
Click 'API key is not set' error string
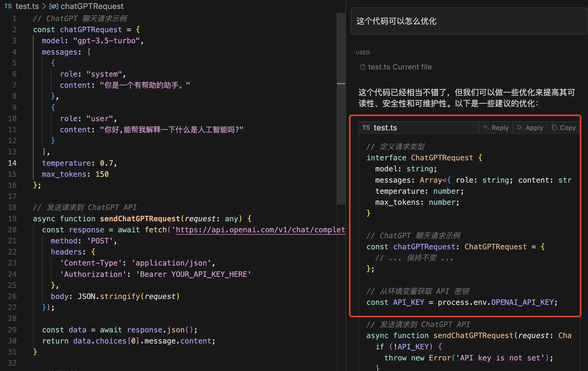tap(500, 358)
